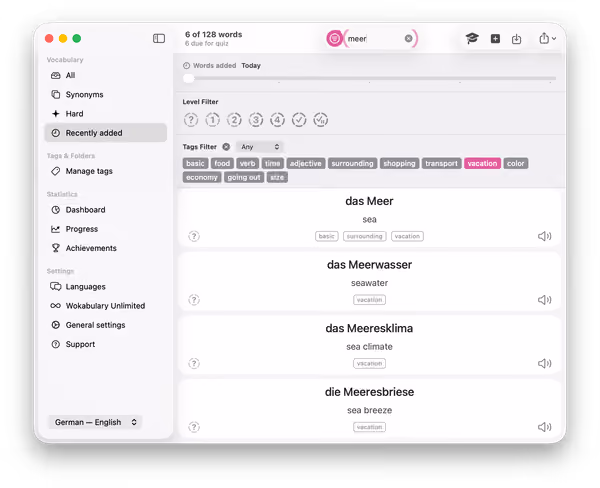Viewport: 600px width, 488px height.
Task: Click the basic tag on das Meer
Action: (327, 236)
